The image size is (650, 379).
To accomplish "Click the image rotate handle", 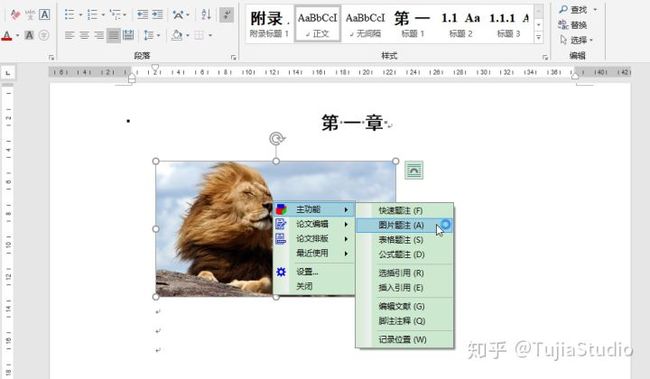I will pyautogui.click(x=276, y=138).
